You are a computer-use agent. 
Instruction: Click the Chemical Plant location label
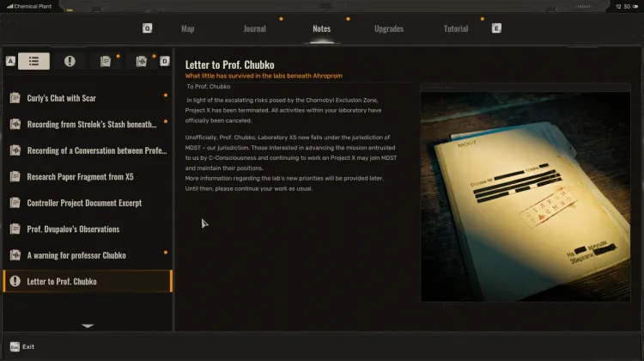click(33, 6)
